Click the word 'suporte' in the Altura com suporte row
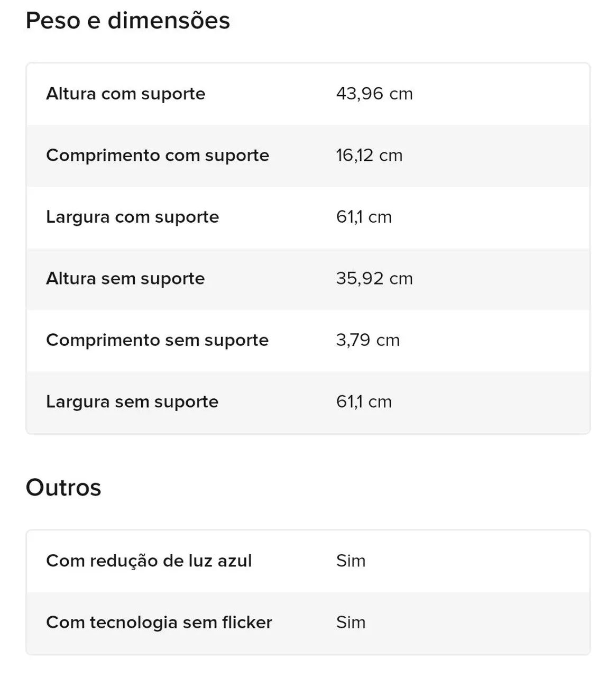The height and width of the screenshot is (677, 616). [173, 95]
